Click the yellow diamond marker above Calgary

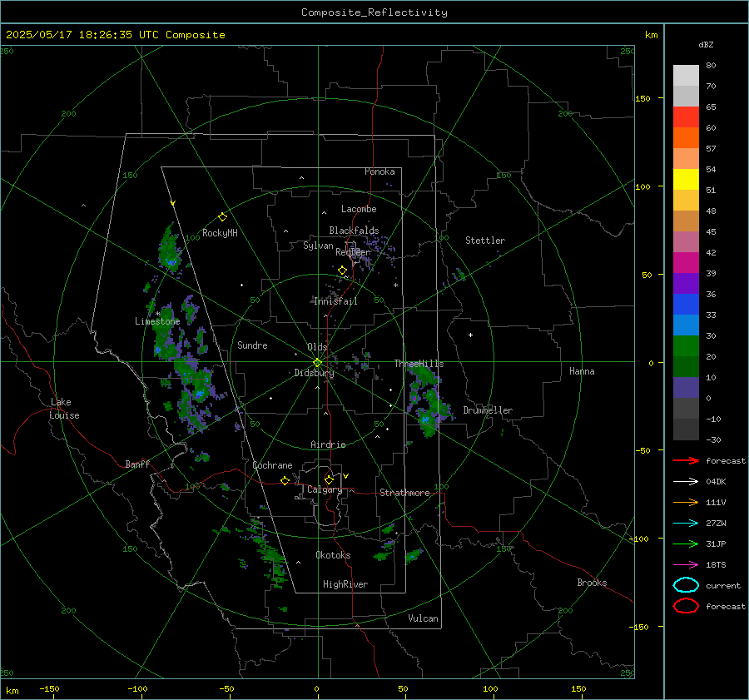pos(329,479)
